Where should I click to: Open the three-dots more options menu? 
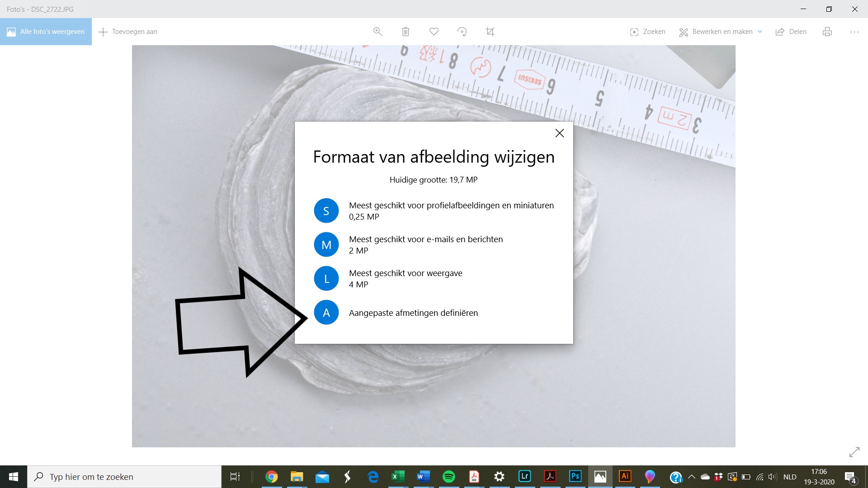pyautogui.click(x=854, y=32)
